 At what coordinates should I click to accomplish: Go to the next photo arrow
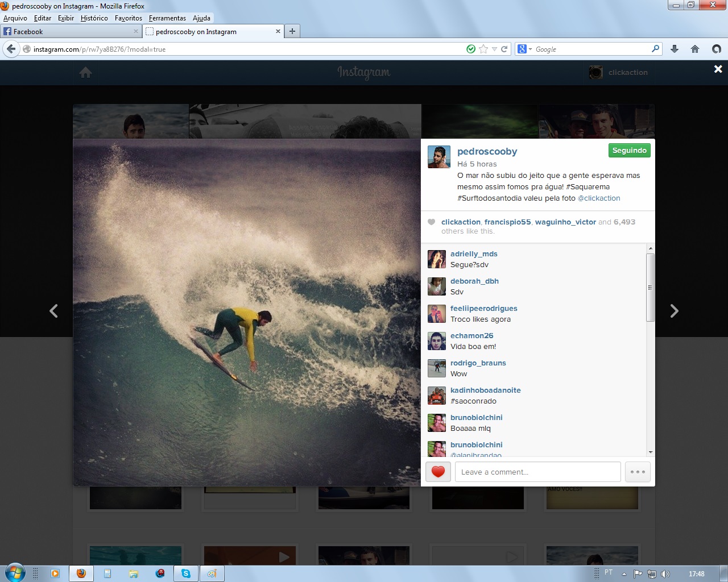[x=674, y=311]
